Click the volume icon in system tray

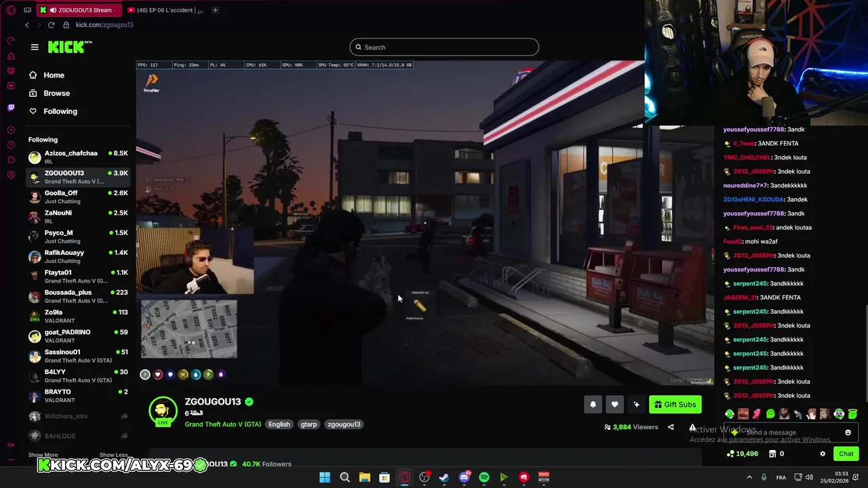coord(809,478)
